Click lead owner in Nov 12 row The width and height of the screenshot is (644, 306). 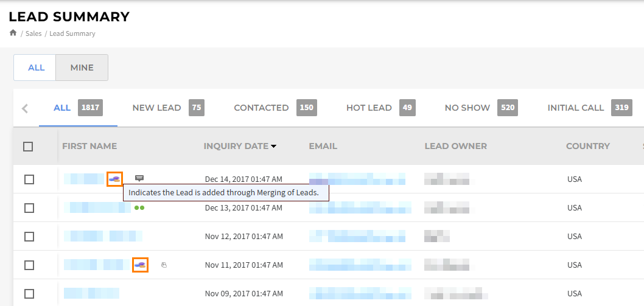[x=437, y=236]
